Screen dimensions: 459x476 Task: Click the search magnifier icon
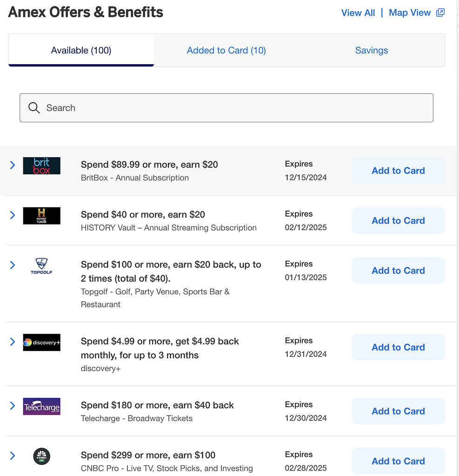34,108
